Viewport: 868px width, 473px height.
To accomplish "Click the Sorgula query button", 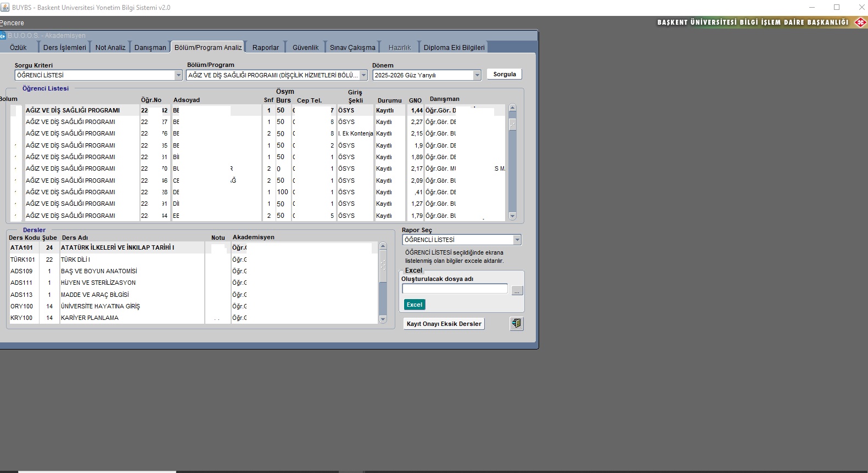I will tap(504, 74).
